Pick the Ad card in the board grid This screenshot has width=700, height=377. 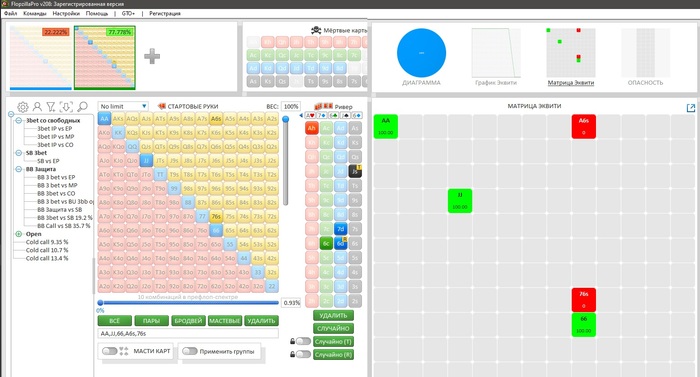tap(341, 128)
